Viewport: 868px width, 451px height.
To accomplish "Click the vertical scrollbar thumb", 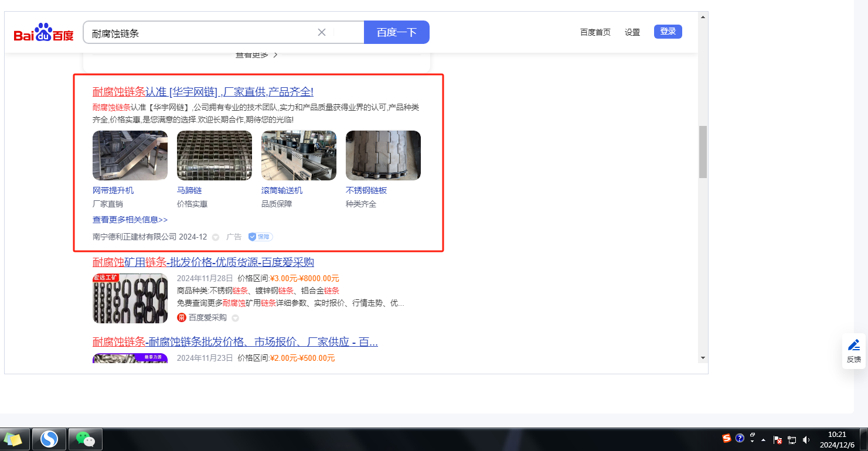I will (x=703, y=152).
